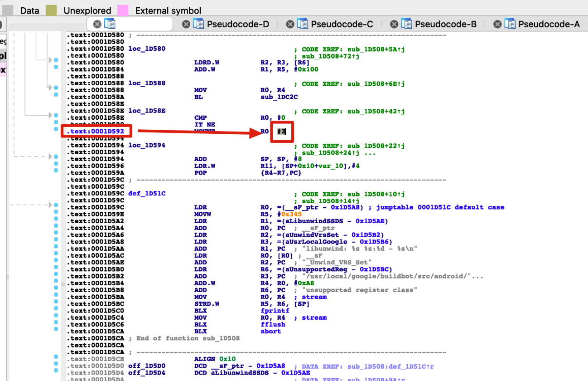This screenshot has width=588, height=381.
Task: Click the document icon on the Pseudocode-A tab
Action: 510,24
